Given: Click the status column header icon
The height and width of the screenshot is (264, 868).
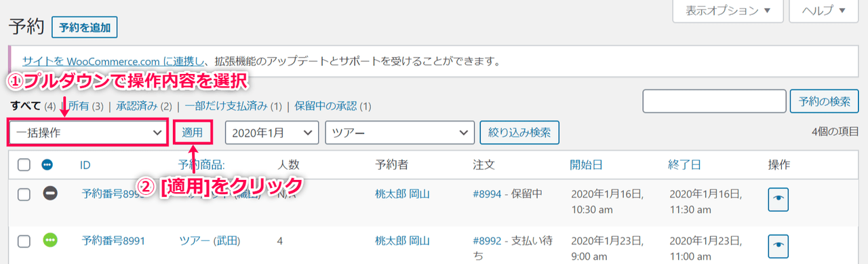Looking at the screenshot, I should (x=47, y=165).
